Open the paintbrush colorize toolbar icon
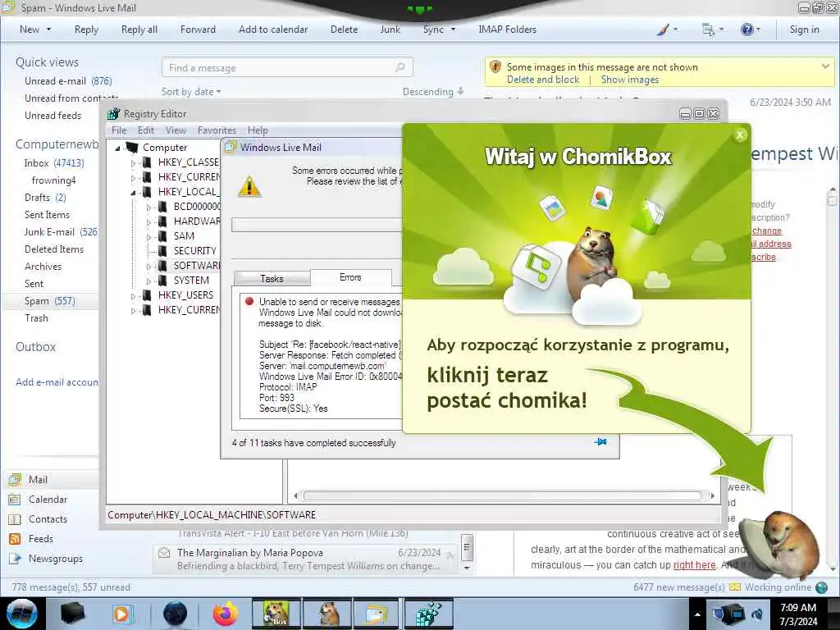 (663, 30)
